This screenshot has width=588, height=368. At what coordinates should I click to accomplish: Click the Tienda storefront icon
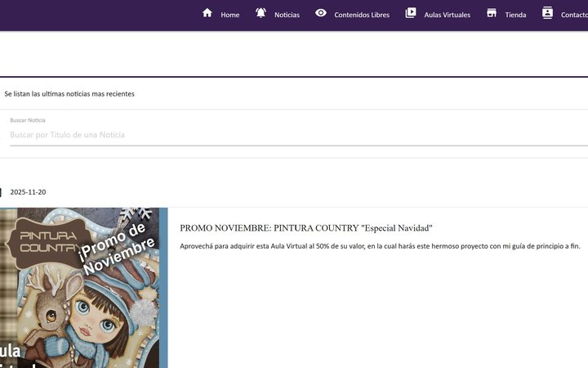pos(492,13)
